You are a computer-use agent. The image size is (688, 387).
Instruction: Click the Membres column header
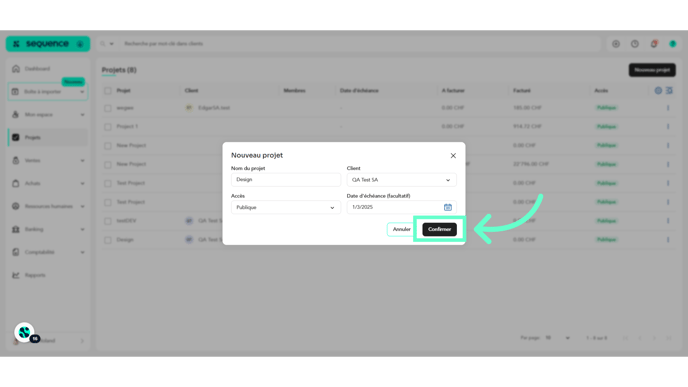[x=294, y=90]
